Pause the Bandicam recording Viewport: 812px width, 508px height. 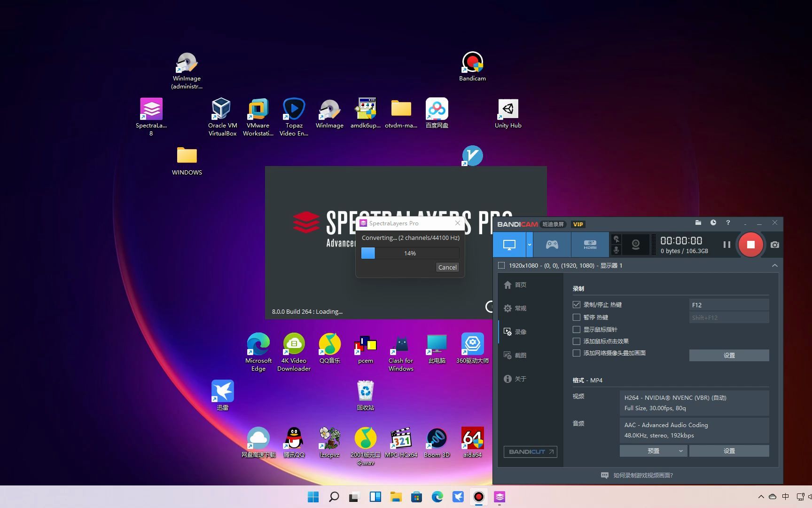(x=726, y=245)
